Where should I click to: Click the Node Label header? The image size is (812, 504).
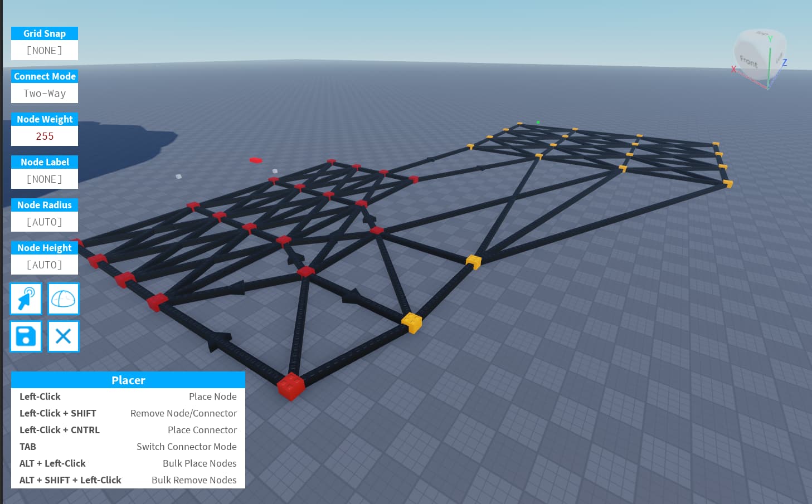coord(45,162)
